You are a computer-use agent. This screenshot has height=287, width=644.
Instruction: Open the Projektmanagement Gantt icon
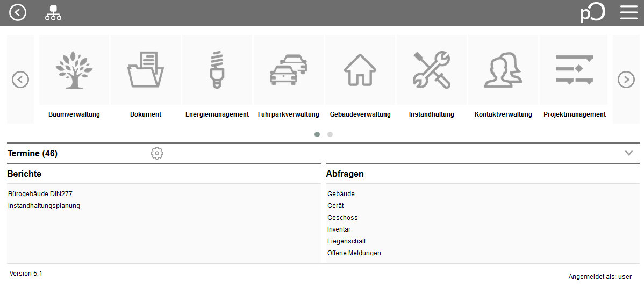tap(574, 69)
